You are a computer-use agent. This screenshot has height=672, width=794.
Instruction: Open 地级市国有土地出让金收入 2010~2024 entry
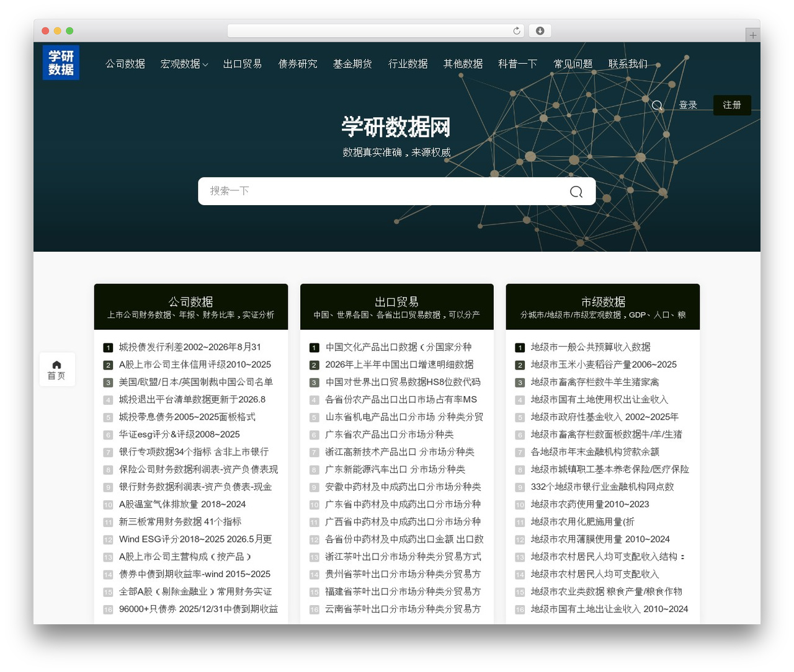tap(609, 609)
